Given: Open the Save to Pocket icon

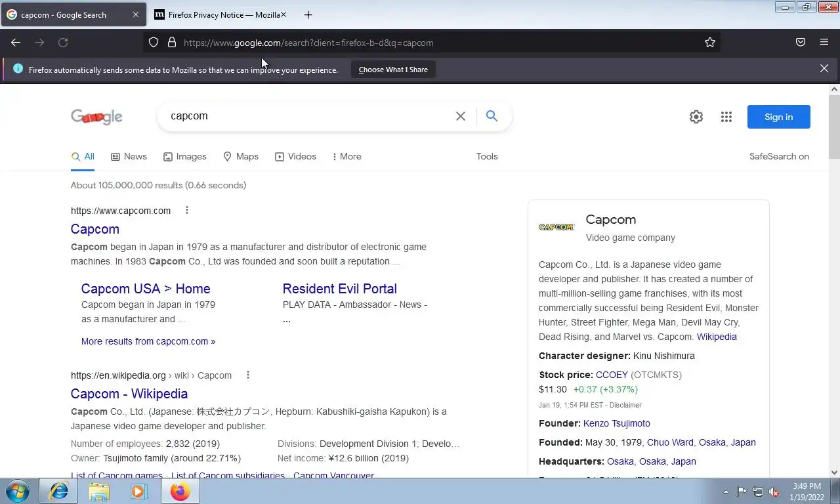Looking at the screenshot, I should 801,43.
